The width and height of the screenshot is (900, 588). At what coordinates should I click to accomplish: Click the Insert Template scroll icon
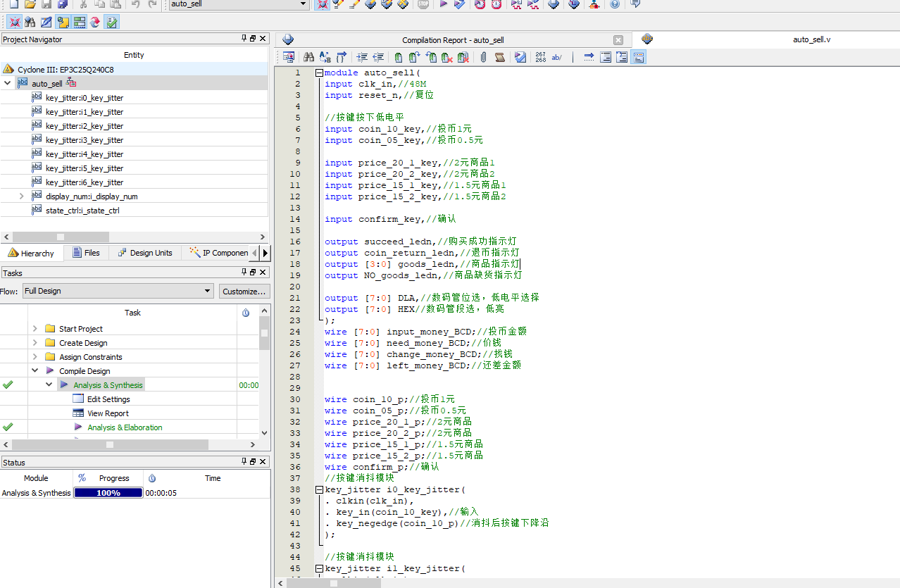pyautogui.click(x=499, y=57)
